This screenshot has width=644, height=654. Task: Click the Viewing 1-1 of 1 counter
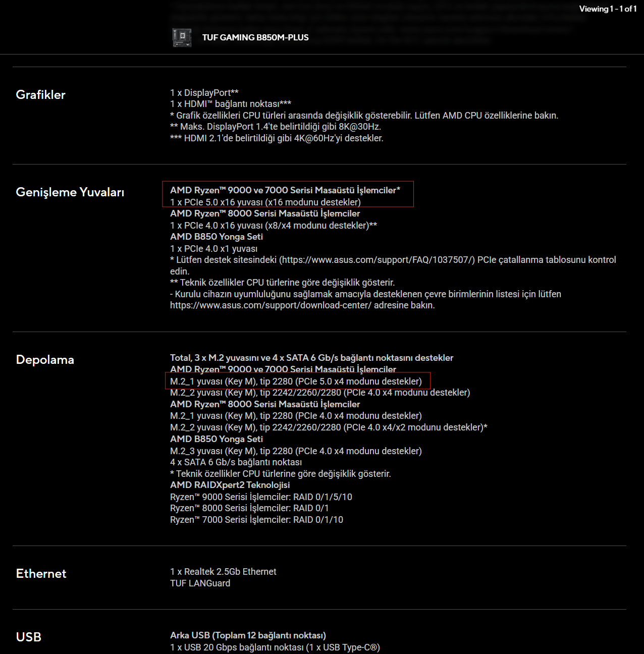608,9
